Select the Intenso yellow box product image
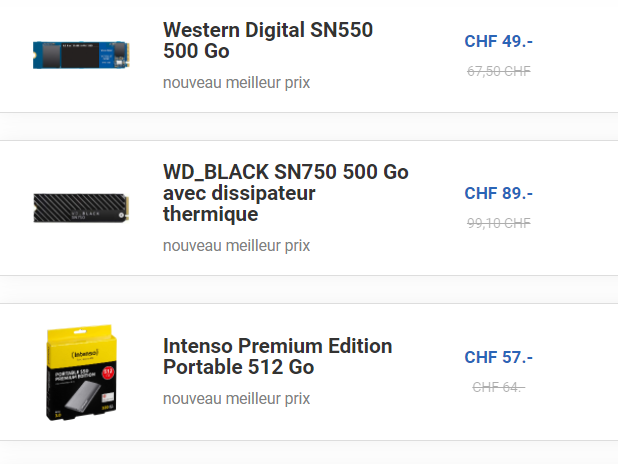This screenshot has width=618, height=464. pos(79,372)
